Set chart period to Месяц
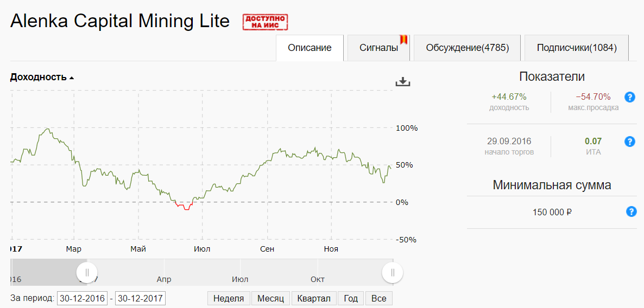Viewport: 644px width, 308px height. [x=270, y=298]
